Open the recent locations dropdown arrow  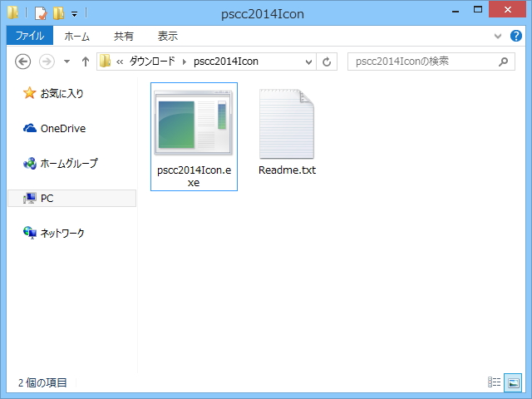[x=66, y=62]
